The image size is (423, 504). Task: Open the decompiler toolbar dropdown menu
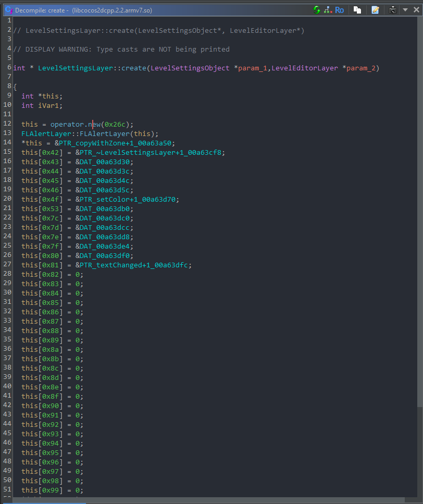pyautogui.click(x=405, y=9)
